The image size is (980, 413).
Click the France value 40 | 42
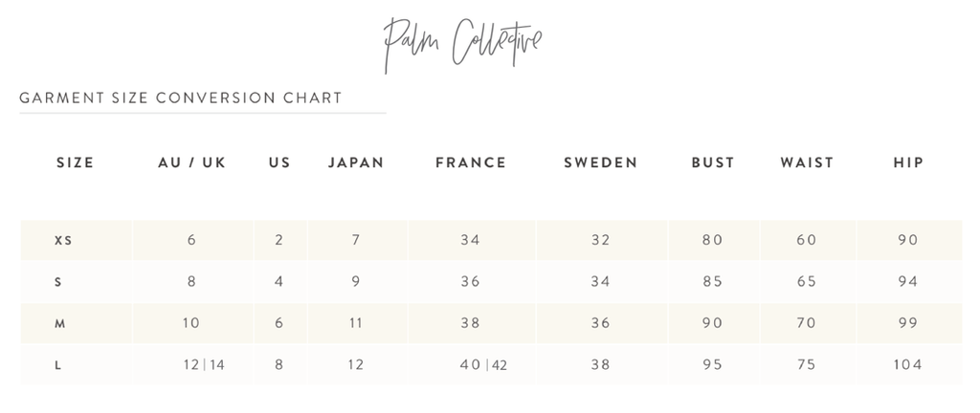click(482, 364)
